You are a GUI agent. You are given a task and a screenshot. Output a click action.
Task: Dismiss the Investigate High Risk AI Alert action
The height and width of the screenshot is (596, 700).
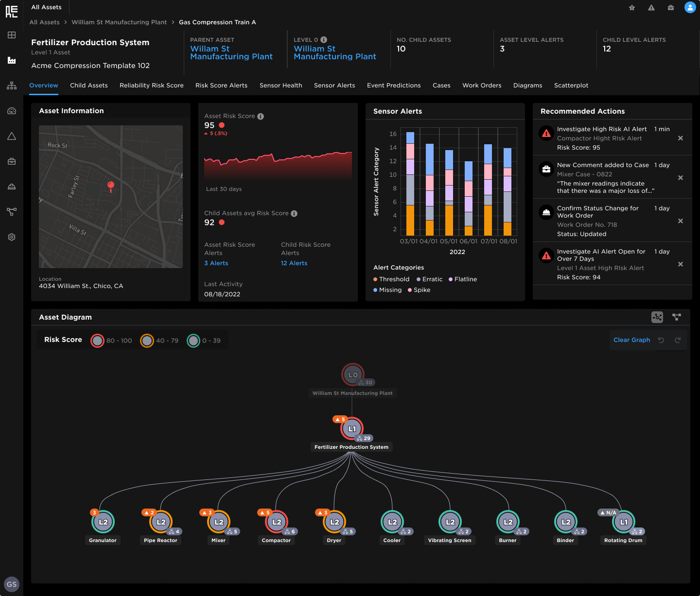681,138
